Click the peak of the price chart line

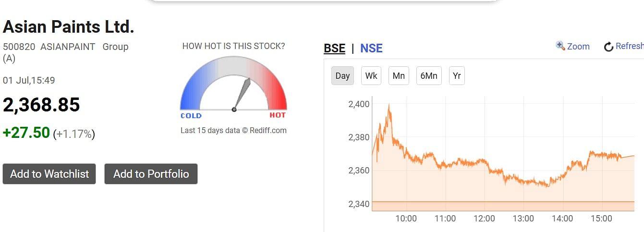point(389,105)
